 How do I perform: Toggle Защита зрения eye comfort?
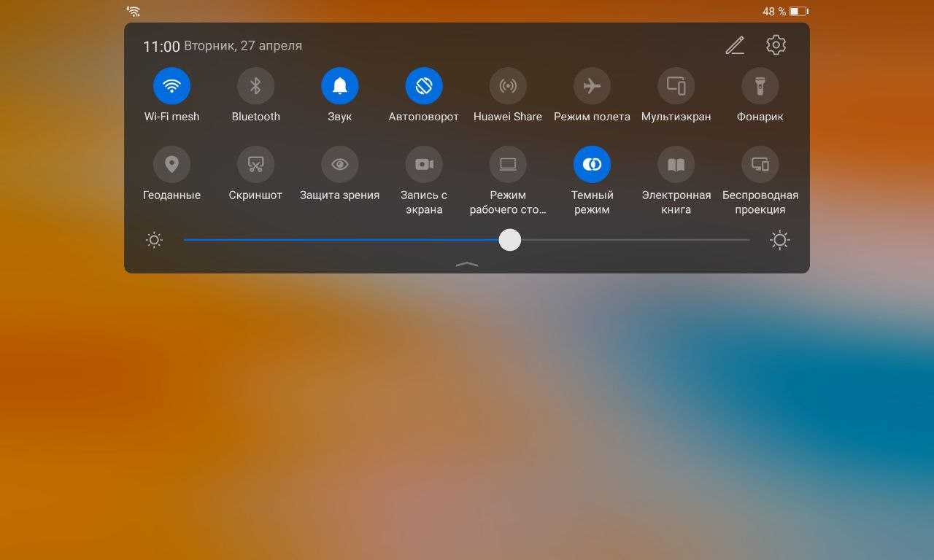tap(339, 165)
